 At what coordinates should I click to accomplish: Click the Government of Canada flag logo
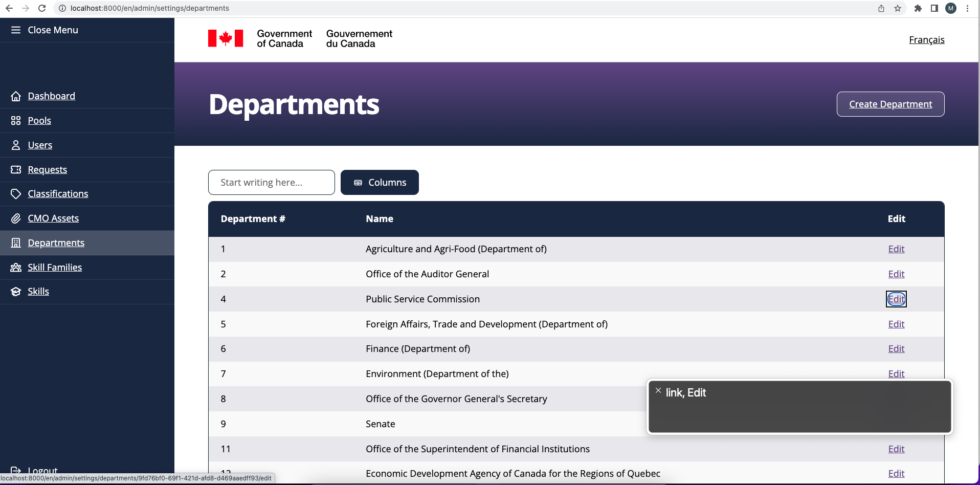225,38
